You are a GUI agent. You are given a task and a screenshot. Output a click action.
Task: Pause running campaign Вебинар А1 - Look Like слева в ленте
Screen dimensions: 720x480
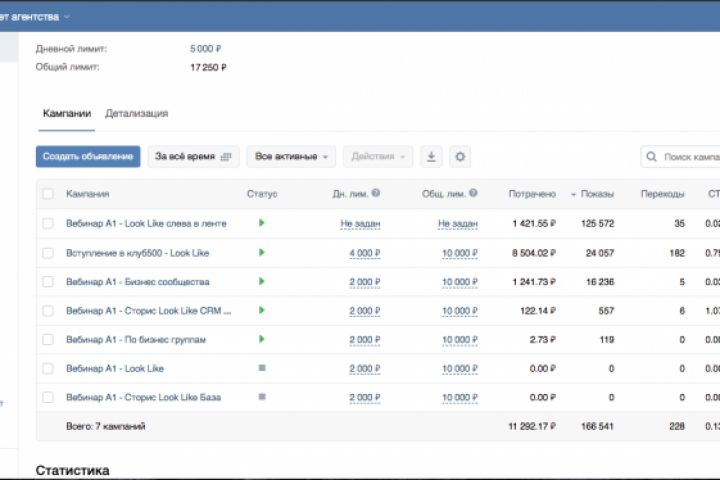[262, 223]
